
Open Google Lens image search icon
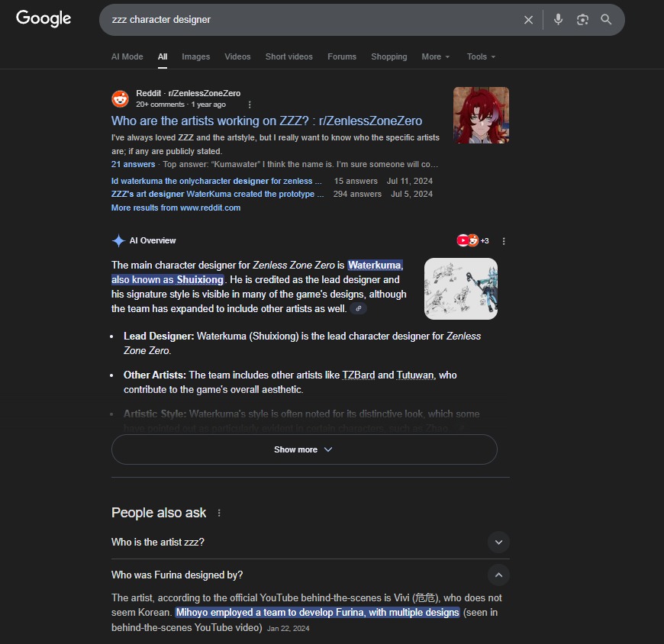tap(582, 20)
